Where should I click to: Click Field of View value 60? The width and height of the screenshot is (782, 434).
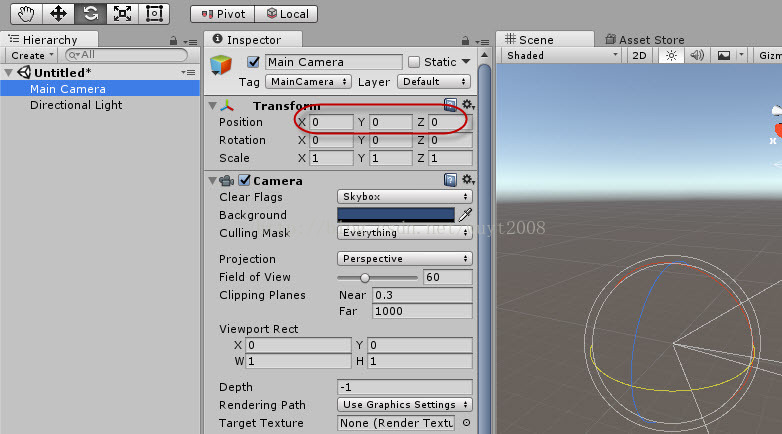pos(448,277)
